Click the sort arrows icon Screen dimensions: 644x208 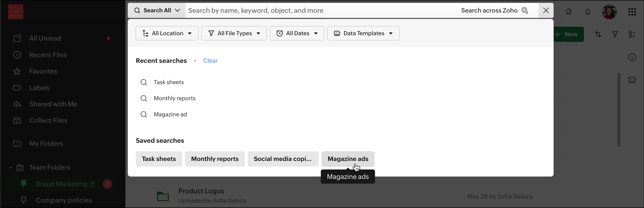click(598, 34)
